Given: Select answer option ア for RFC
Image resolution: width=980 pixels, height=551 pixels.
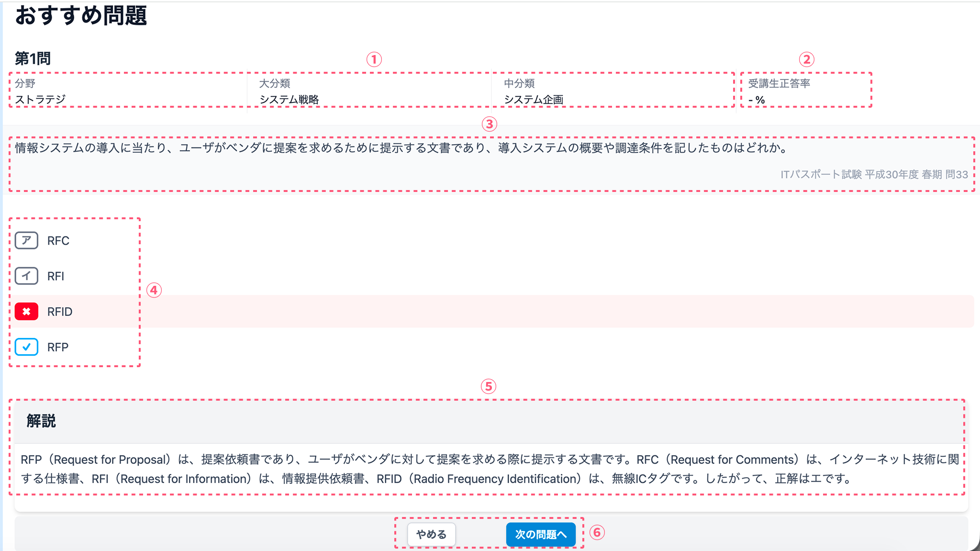Looking at the screenshot, I should (27, 240).
